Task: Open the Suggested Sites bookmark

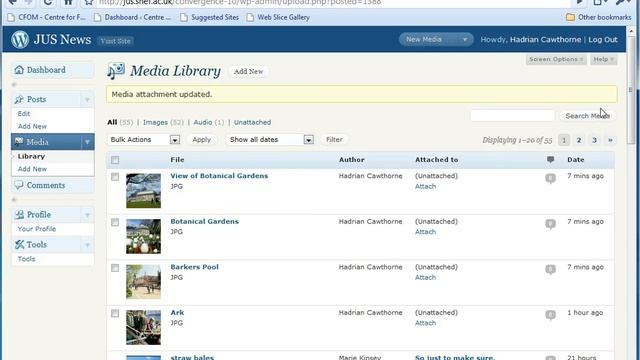Action: click(x=210, y=17)
